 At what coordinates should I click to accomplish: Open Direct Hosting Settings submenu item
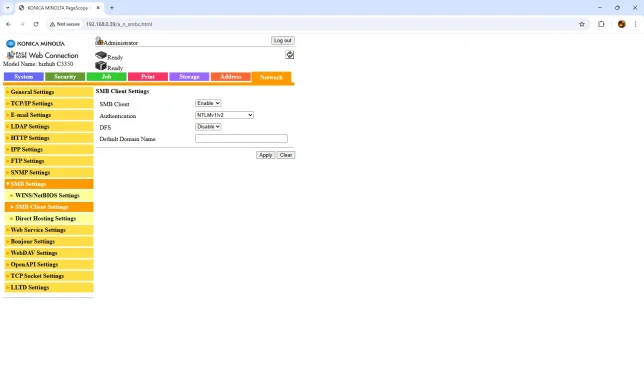point(49,218)
